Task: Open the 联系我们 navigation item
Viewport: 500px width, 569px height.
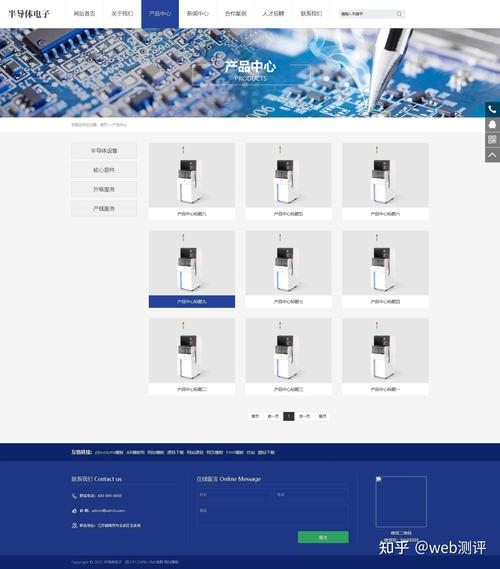Action: click(311, 14)
